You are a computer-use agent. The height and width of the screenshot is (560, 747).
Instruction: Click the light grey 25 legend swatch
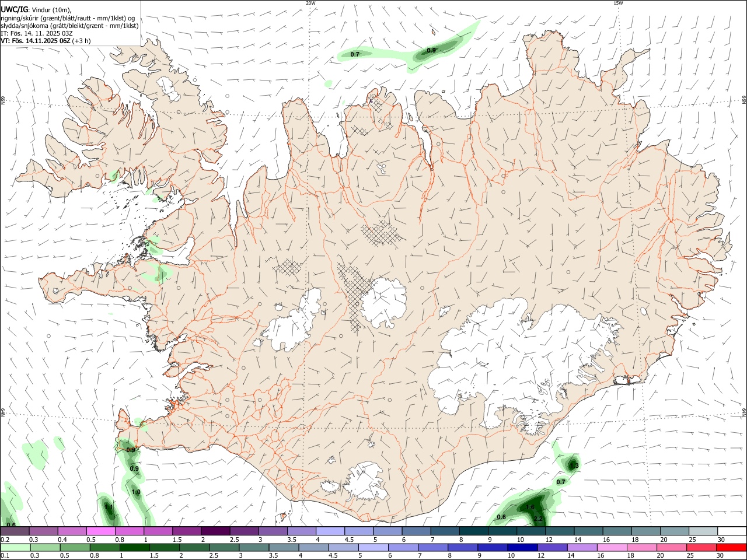(x=703, y=531)
